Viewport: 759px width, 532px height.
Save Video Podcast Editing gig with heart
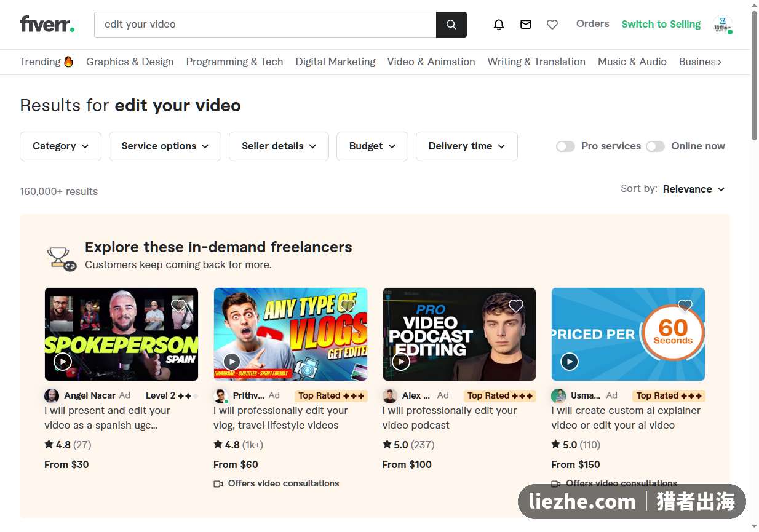coord(516,306)
